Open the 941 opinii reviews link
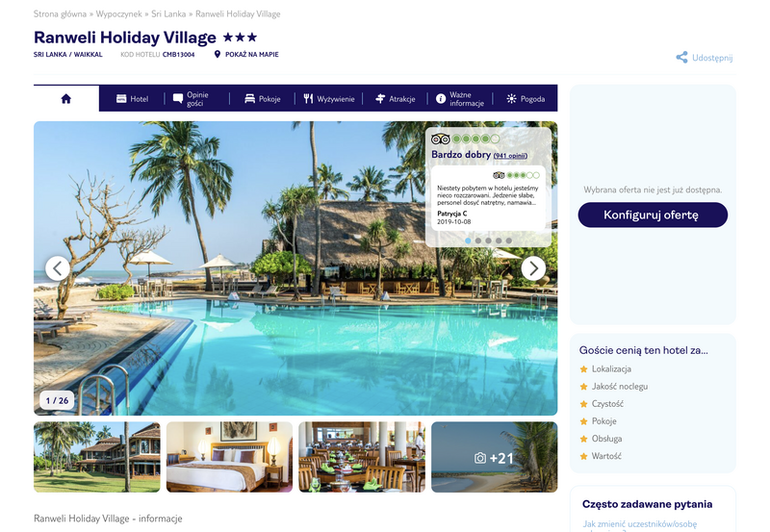The image size is (770, 532). [510, 156]
